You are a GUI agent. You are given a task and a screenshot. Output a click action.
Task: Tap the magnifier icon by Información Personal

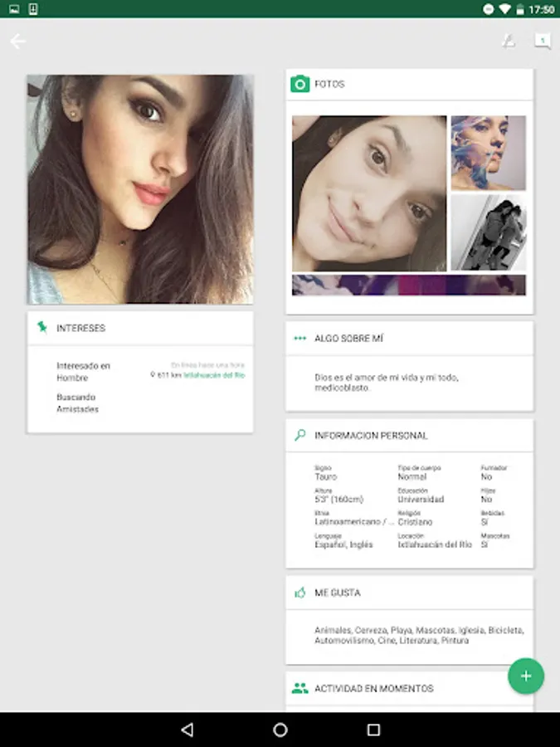[x=300, y=435]
